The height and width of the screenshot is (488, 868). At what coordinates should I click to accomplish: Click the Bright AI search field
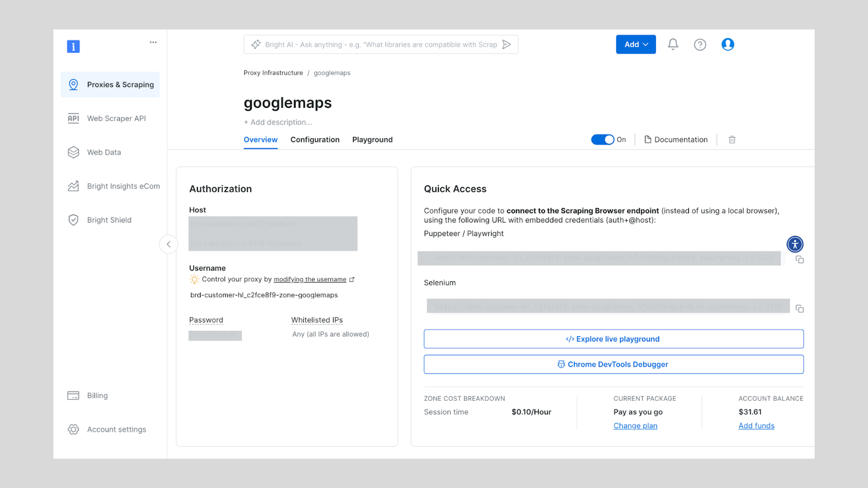(374, 44)
